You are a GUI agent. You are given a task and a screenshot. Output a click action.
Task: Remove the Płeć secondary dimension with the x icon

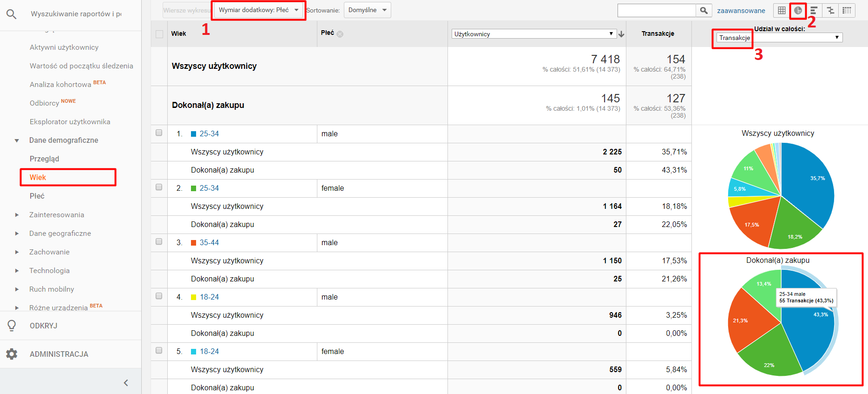click(340, 34)
